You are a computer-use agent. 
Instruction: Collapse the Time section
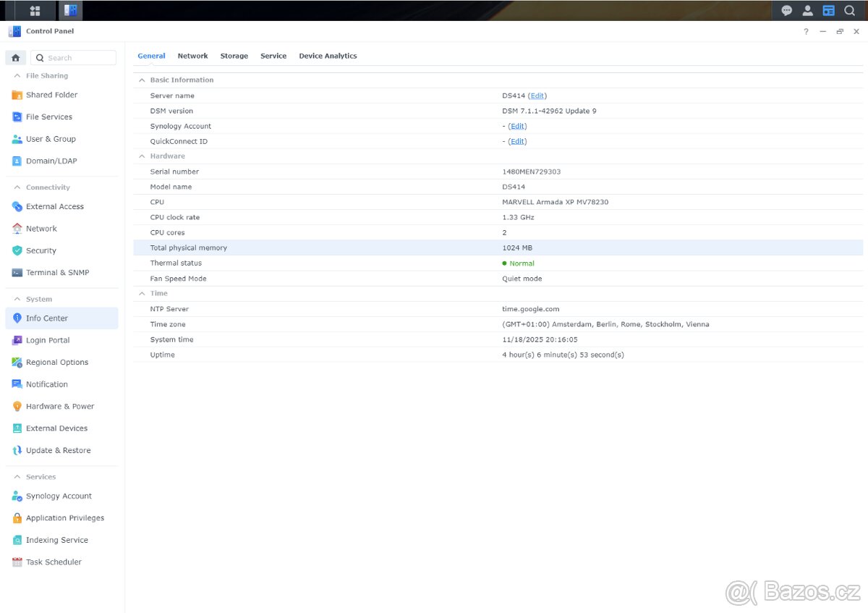tap(141, 293)
